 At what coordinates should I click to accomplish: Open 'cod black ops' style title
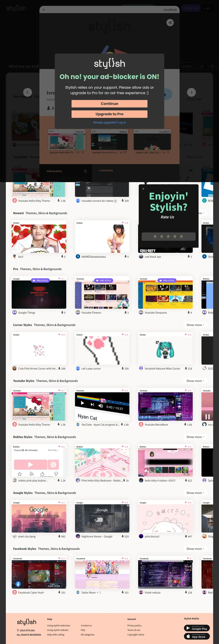[153, 257]
